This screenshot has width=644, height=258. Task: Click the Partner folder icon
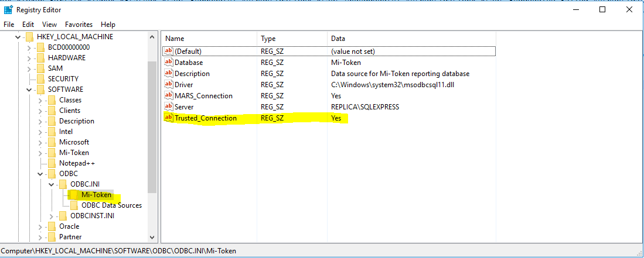pos(52,237)
